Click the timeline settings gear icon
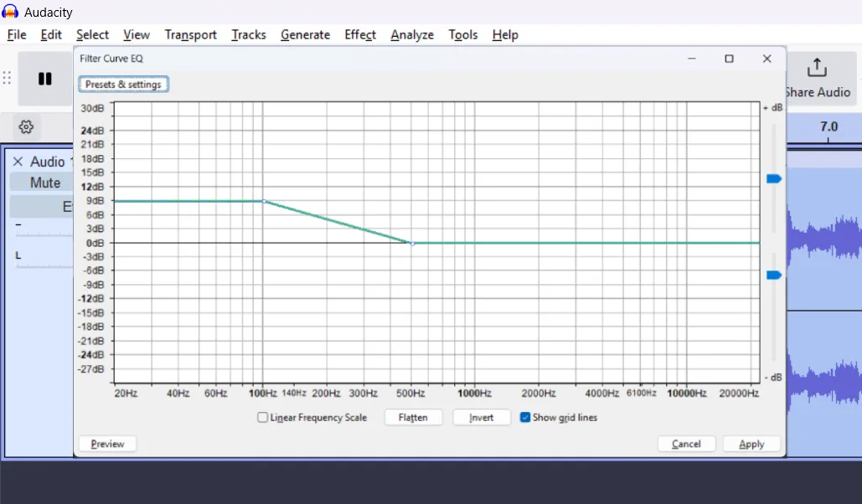Image resolution: width=862 pixels, height=504 pixels. pos(26,127)
